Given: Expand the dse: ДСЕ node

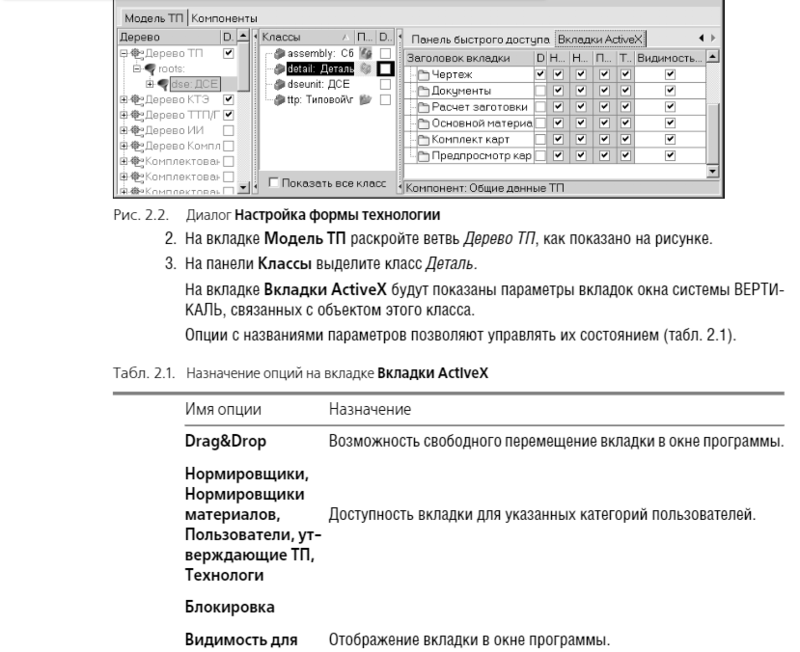Looking at the screenshot, I should 149,84.
